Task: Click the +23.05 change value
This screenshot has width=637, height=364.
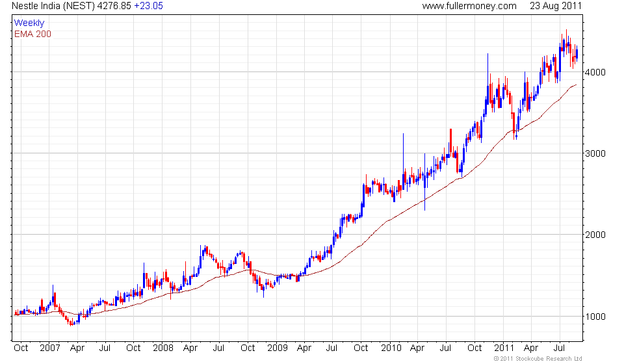Action: click(148, 6)
